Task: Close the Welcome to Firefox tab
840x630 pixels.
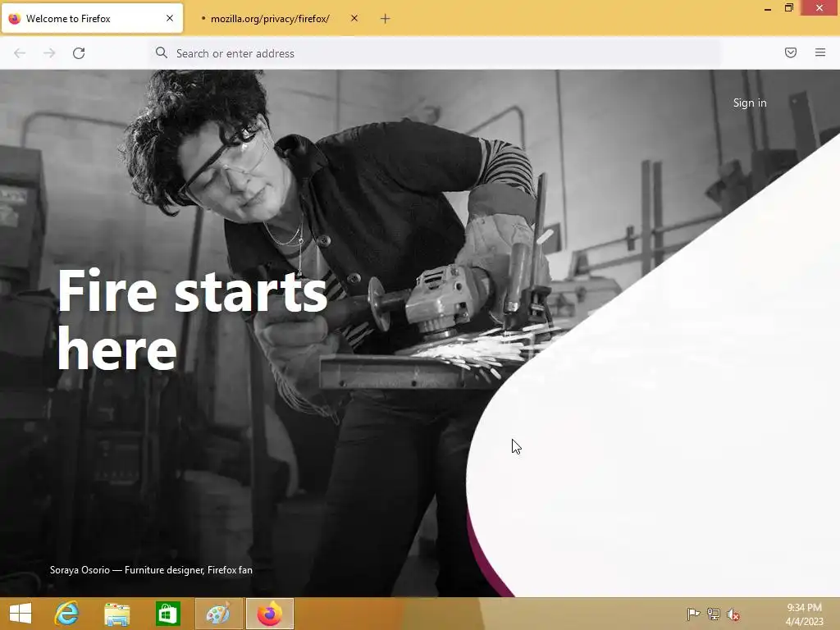Action: pyautogui.click(x=170, y=18)
